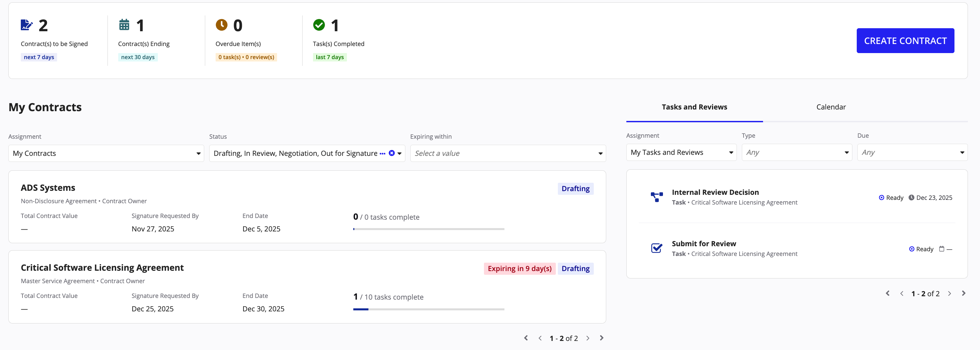Image resolution: width=980 pixels, height=350 pixels.
Task: Click the workflow icon beside Internal Review Decision
Action: point(657,197)
